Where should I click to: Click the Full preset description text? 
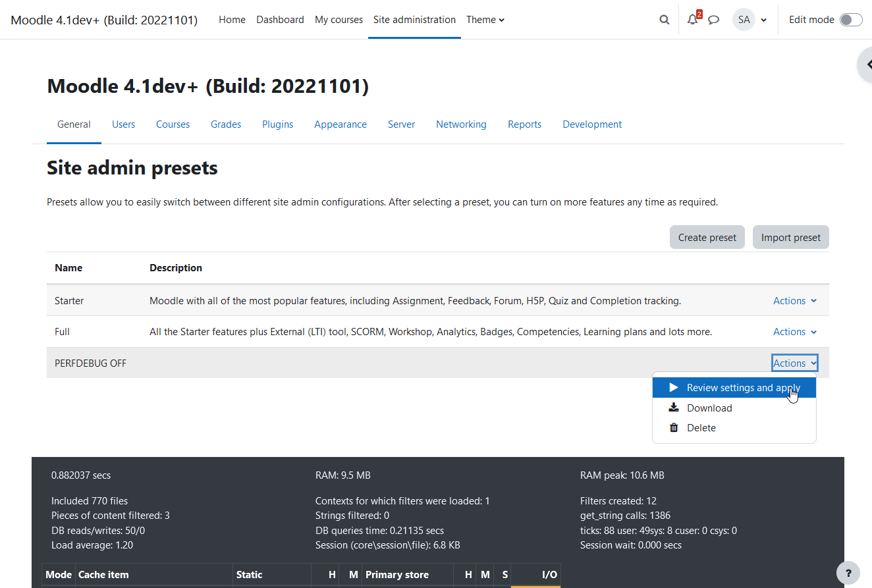pyautogui.click(x=431, y=332)
